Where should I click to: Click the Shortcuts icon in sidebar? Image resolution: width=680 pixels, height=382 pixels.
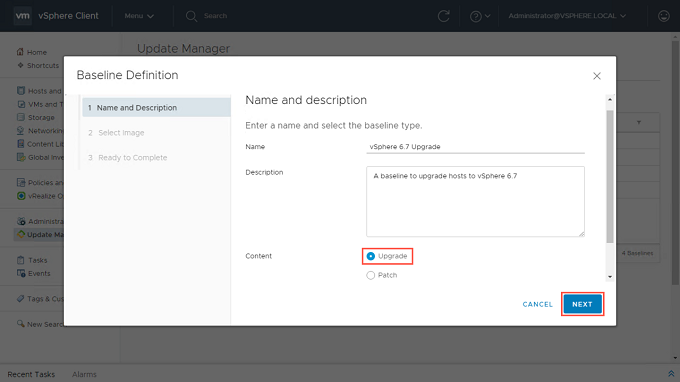(x=20, y=65)
